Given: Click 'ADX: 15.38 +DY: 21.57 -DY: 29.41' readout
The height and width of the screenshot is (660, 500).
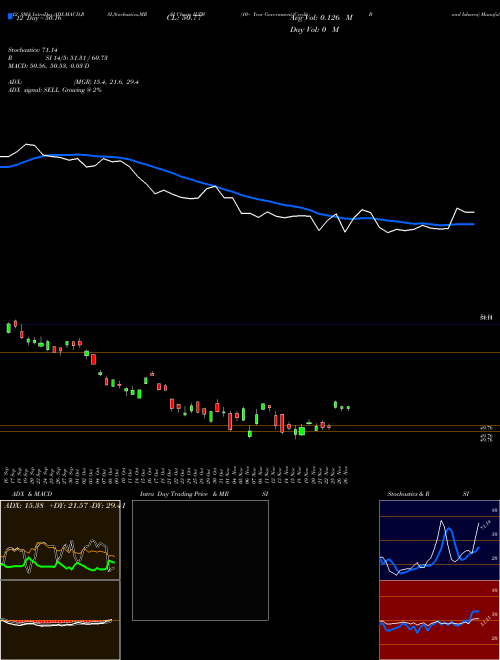Looking at the screenshot, I should pos(64,506).
